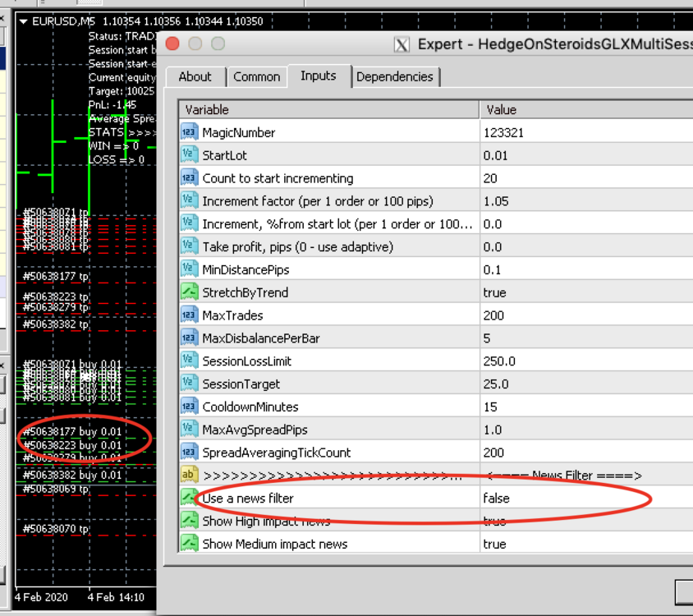Click the SessionTarget double icon
The image size is (693, 616).
(189, 384)
